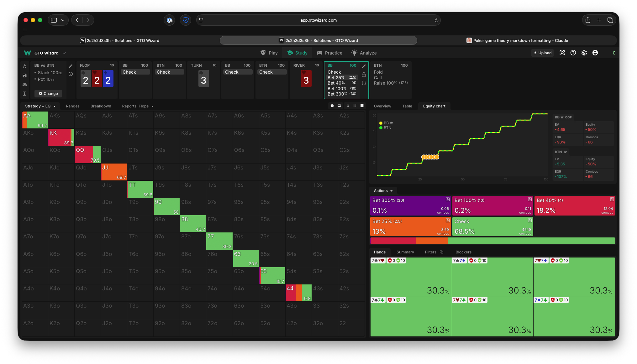637x364 pixels.
Task: Click the pencil edit icon in BB panel
Action: (364, 66)
